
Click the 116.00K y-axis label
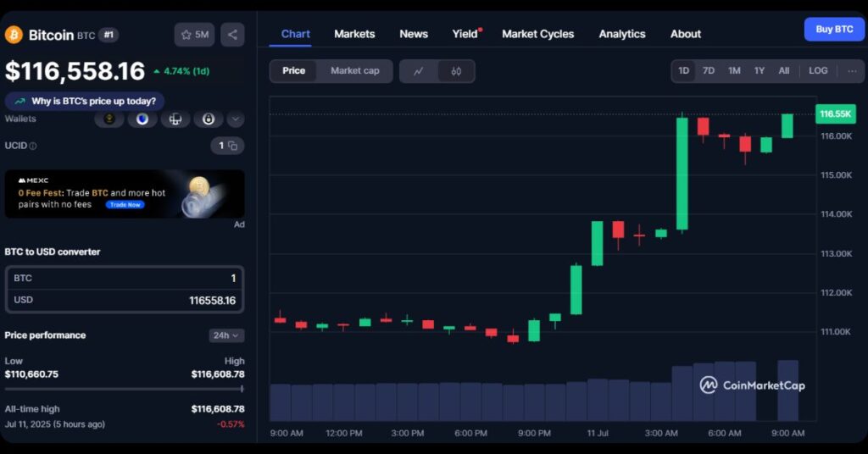coord(836,136)
